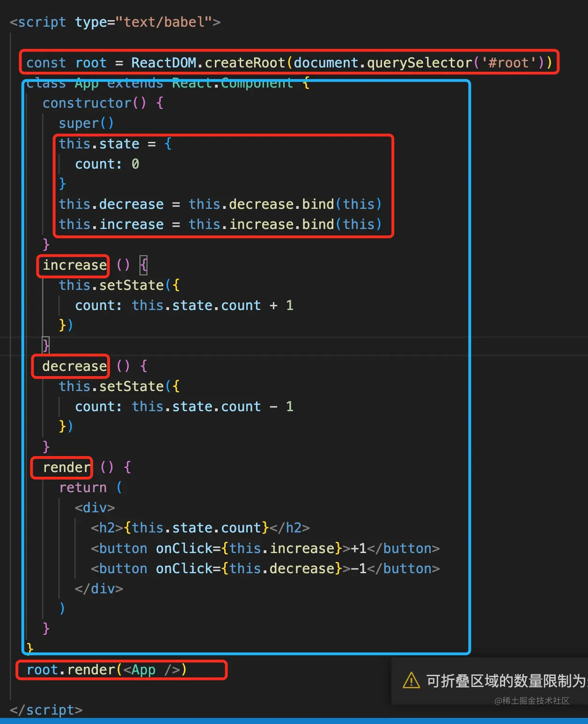Click the closing '</div>' tag line
Screen dimensions: 588x724
pos(99,589)
